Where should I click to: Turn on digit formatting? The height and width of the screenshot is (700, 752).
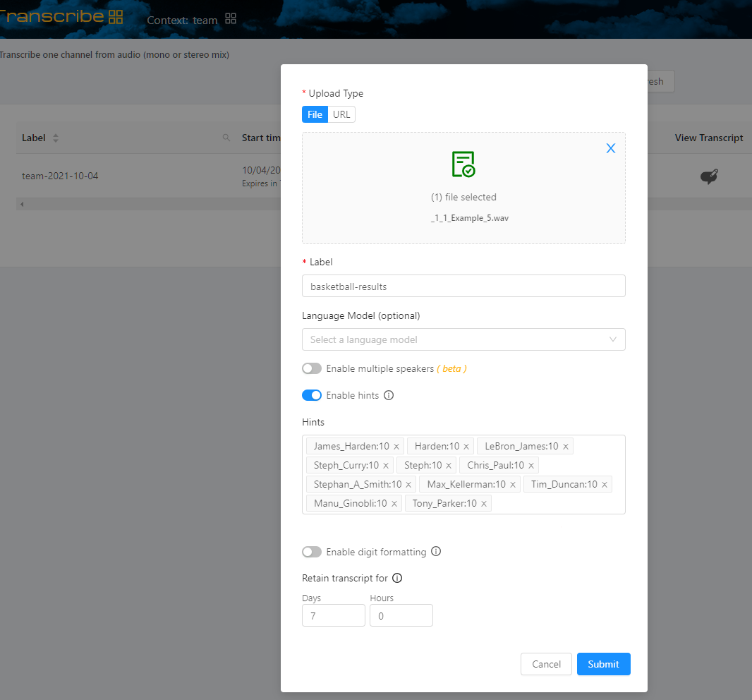point(311,552)
